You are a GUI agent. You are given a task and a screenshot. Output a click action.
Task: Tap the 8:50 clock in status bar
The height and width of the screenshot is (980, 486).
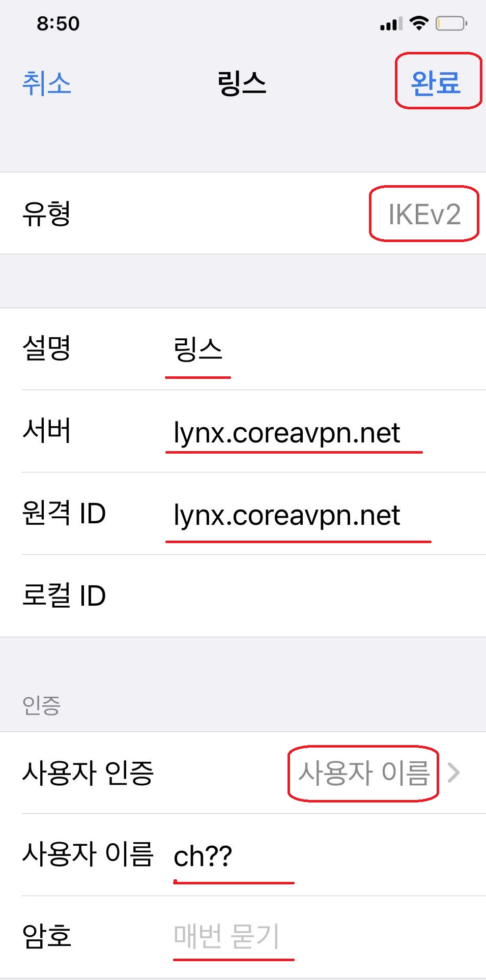[x=58, y=23]
